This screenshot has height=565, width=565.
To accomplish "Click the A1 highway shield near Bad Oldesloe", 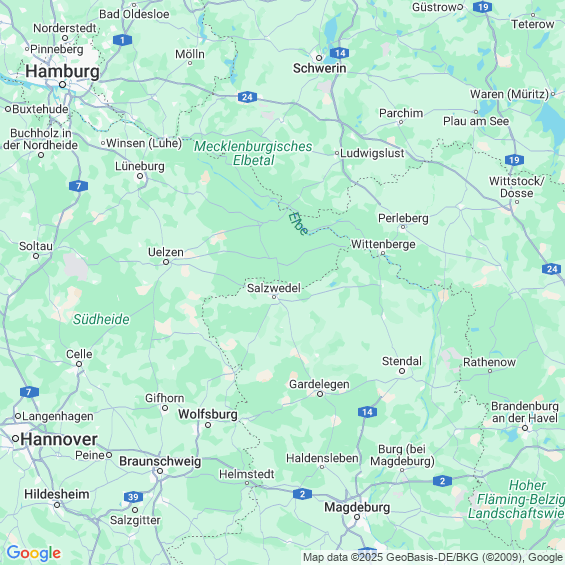I will [122, 40].
